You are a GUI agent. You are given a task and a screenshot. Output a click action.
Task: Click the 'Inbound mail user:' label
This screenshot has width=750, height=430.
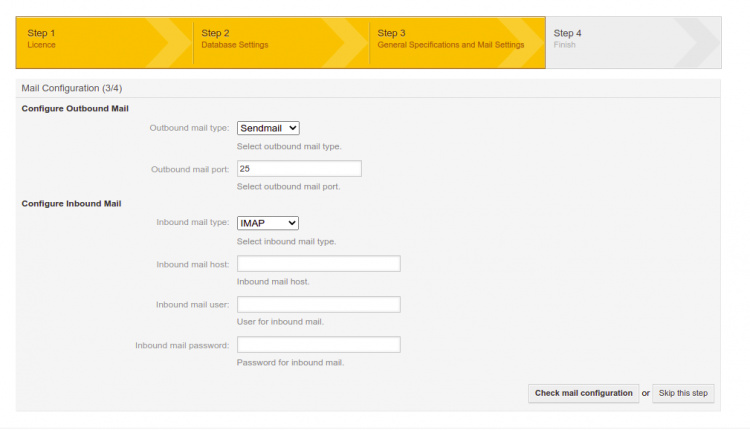[193, 304]
